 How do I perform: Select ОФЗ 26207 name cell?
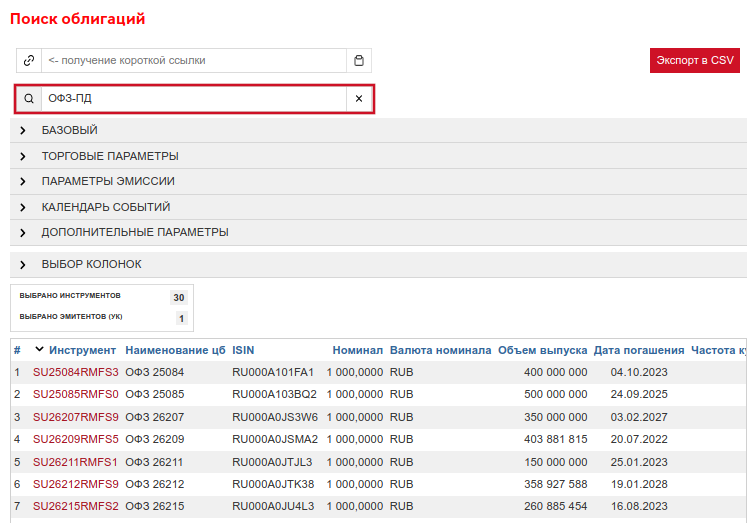point(155,417)
